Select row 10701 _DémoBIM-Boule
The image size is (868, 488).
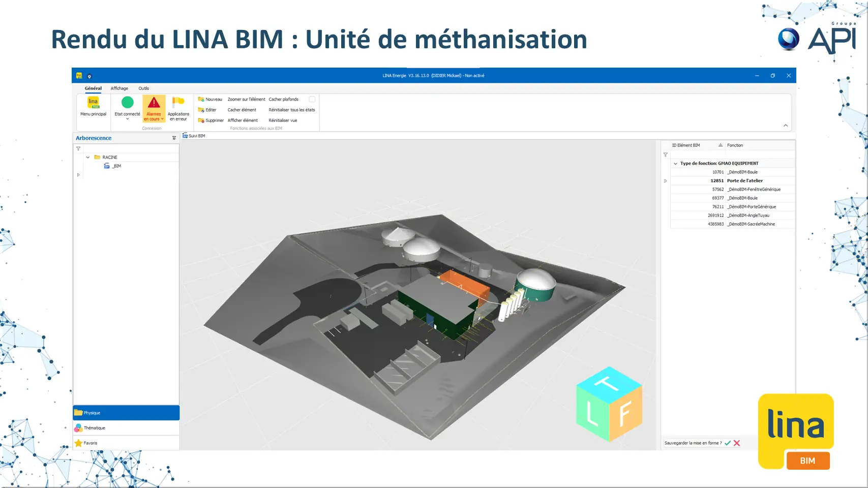(733, 172)
